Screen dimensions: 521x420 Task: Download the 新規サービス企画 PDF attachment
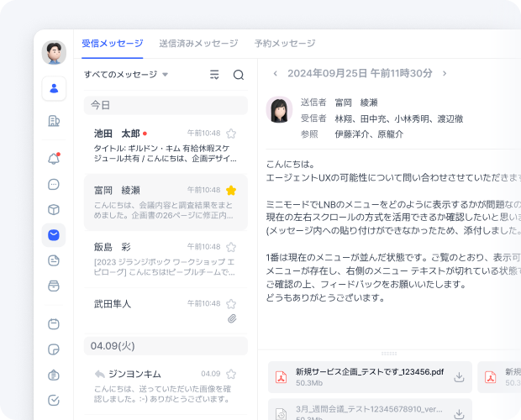(459, 377)
